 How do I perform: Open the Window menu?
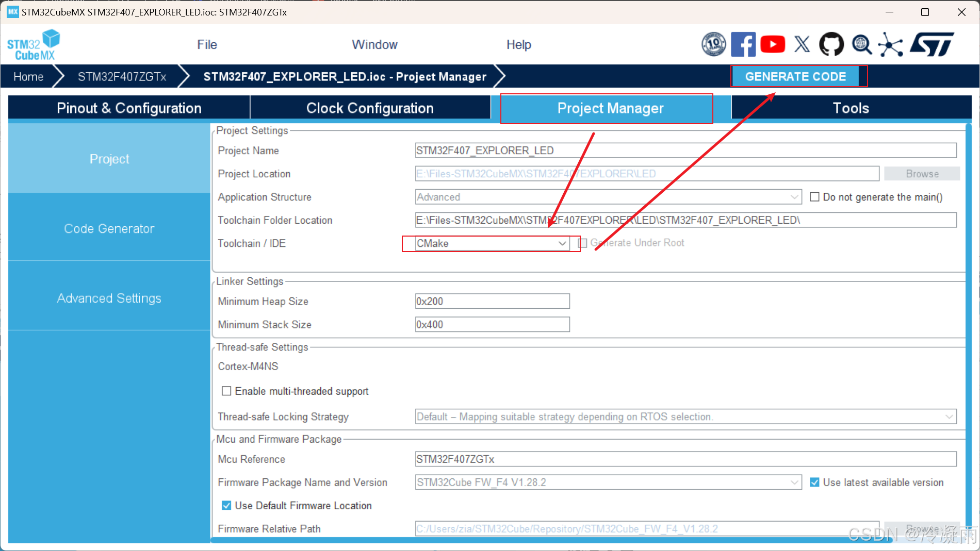(374, 45)
